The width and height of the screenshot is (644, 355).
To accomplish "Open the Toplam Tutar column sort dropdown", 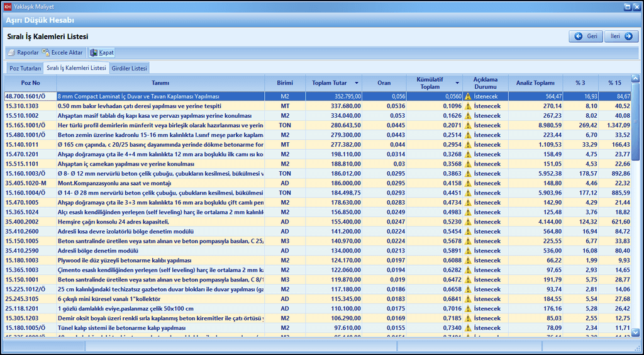I will coord(357,83).
